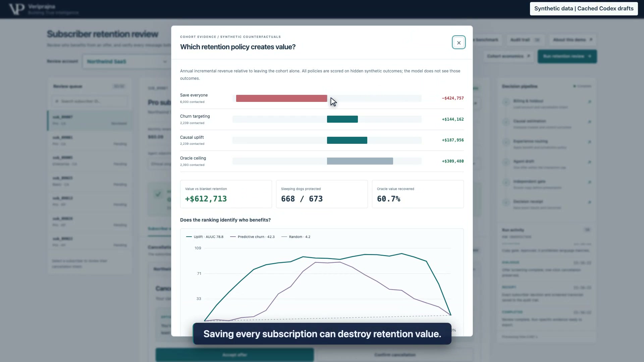The width and height of the screenshot is (644, 362).
Task: Select the 'Churn targeting' policy label
Action: coord(195,116)
